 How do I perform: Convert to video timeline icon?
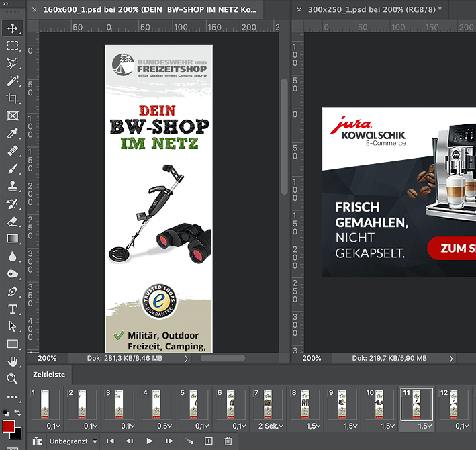coord(37,441)
